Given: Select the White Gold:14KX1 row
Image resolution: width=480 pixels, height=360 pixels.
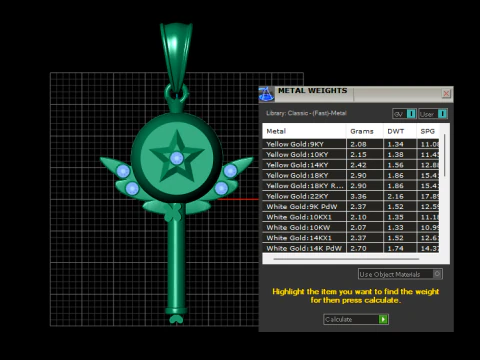Looking at the screenshot, I should 351,238.
